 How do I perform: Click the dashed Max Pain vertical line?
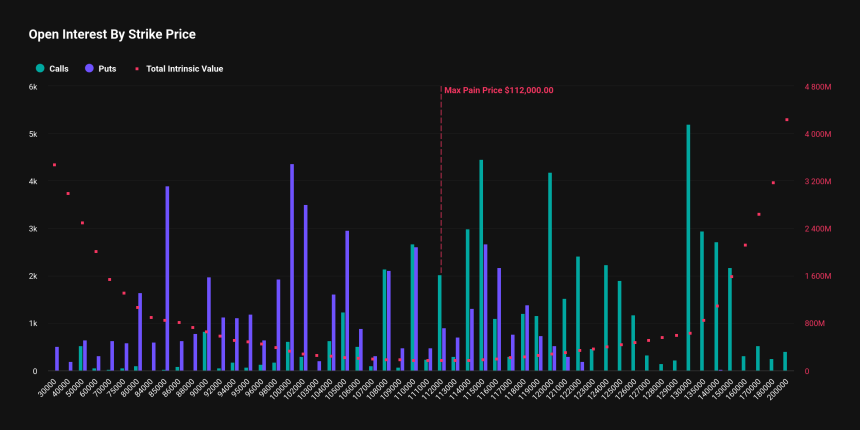click(x=441, y=180)
